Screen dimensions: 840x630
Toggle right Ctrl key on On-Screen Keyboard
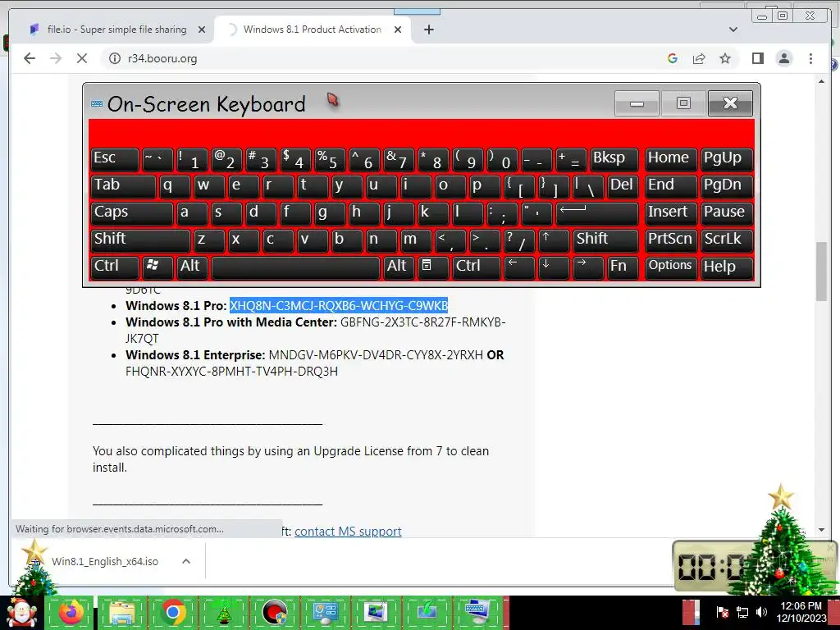[x=477, y=267]
